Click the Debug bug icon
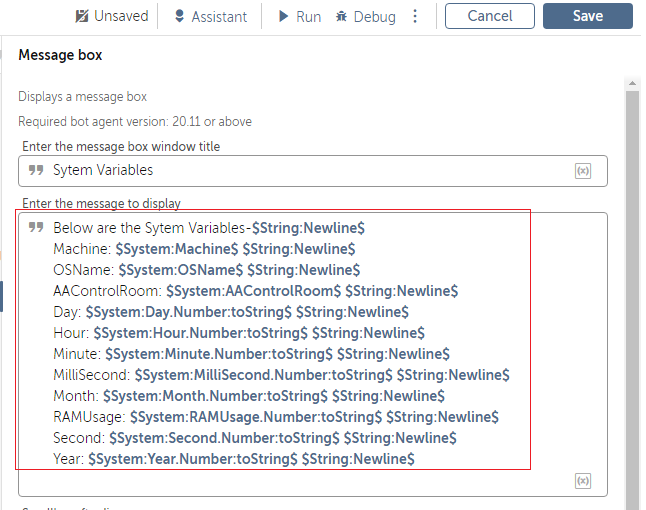The width and height of the screenshot is (646, 510). [342, 16]
